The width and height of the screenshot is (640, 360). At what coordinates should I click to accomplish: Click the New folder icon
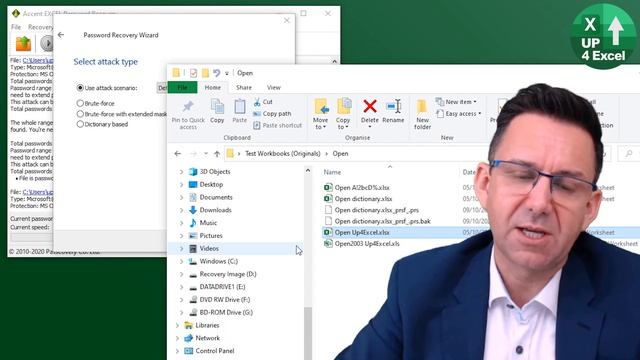point(422,107)
